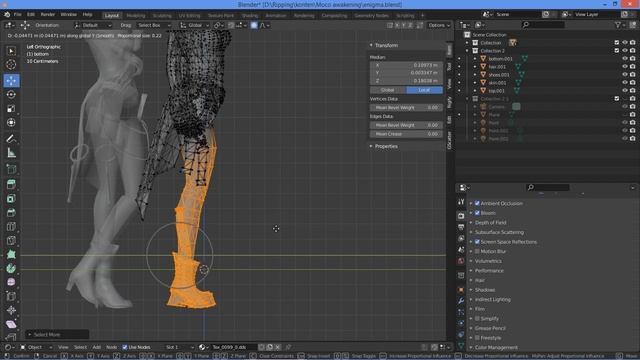This screenshot has height=360, width=640.
Task: Collapse Collection 2 in the outliner
Action: point(467,51)
